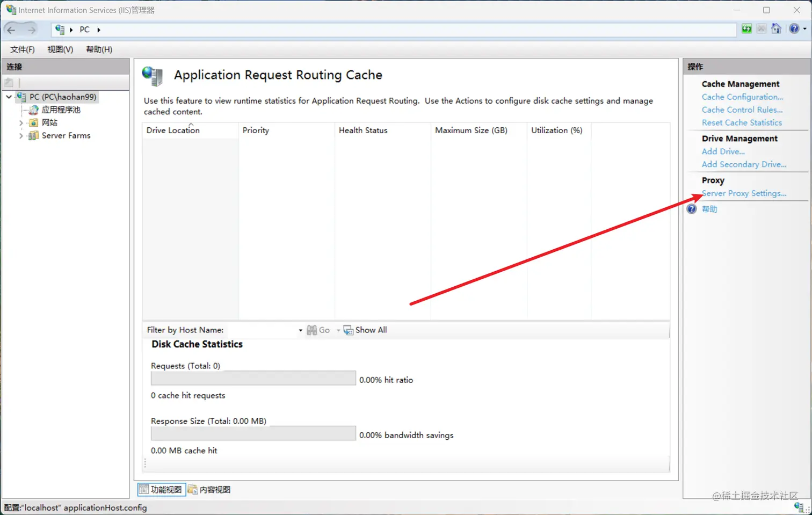
Task: Sort by the Priority column header
Action: pos(286,130)
